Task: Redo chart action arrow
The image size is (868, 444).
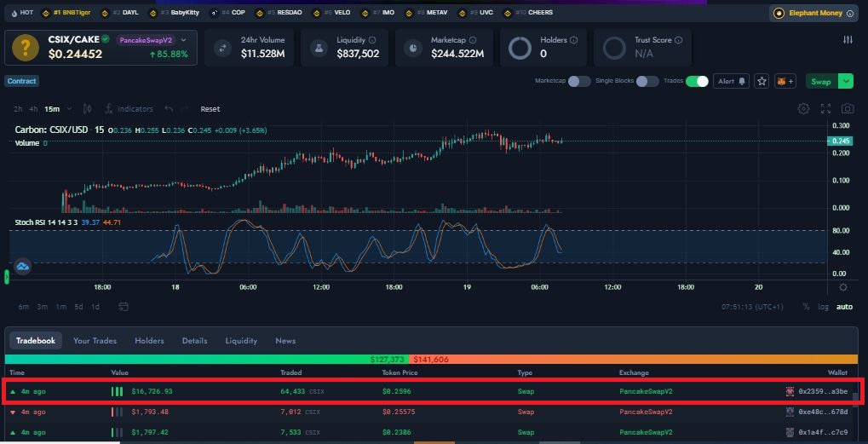Action: [x=186, y=109]
